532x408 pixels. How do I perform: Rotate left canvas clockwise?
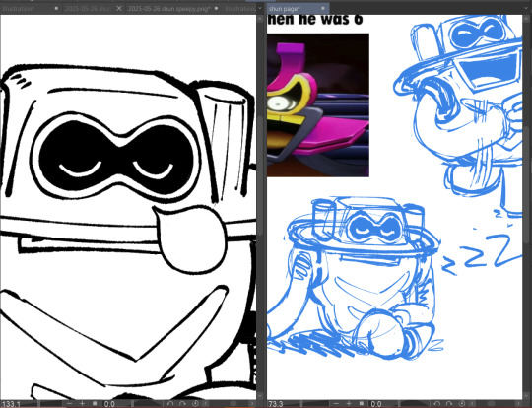pos(183,404)
